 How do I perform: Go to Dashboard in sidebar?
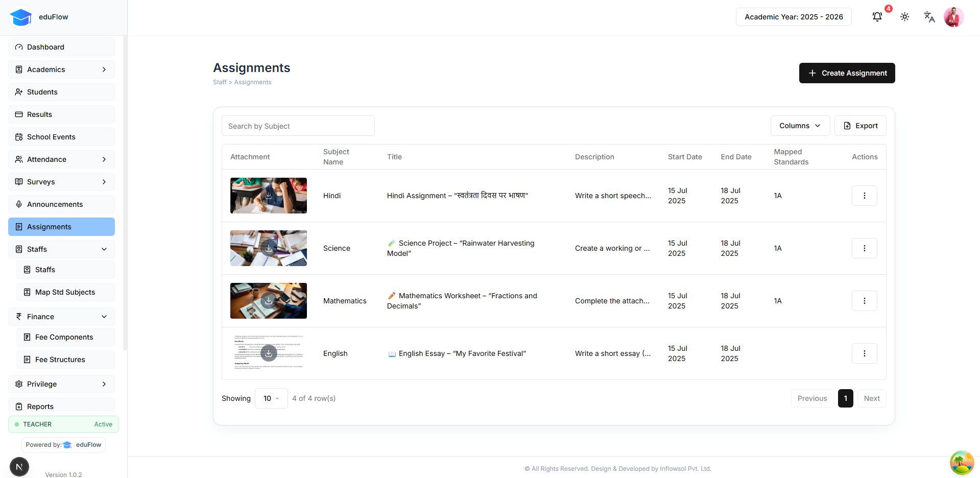tap(61, 47)
